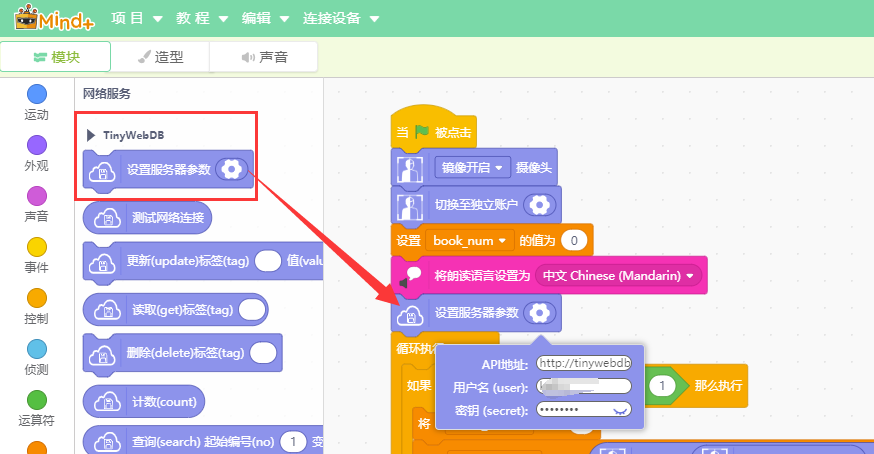Screen dimensions: 874x454
Task: Switch to the 声音 tab
Action: pos(264,57)
